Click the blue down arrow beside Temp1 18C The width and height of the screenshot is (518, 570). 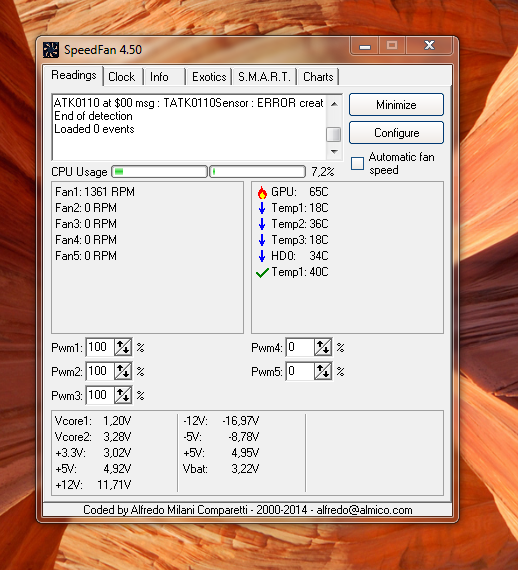tap(262, 208)
